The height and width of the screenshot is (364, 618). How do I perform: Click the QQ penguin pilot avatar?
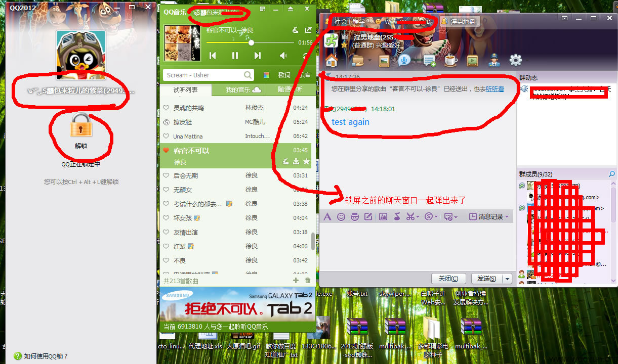click(81, 55)
